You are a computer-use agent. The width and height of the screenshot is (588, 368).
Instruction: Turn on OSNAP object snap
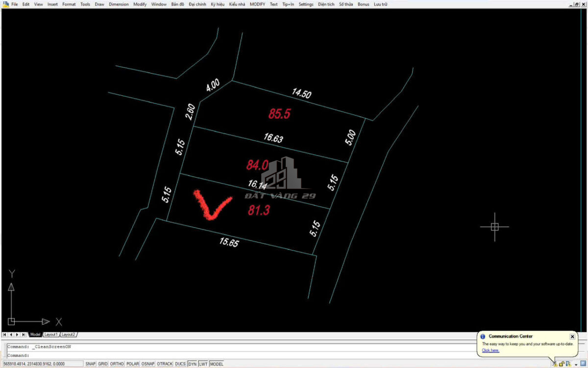pos(147,364)
